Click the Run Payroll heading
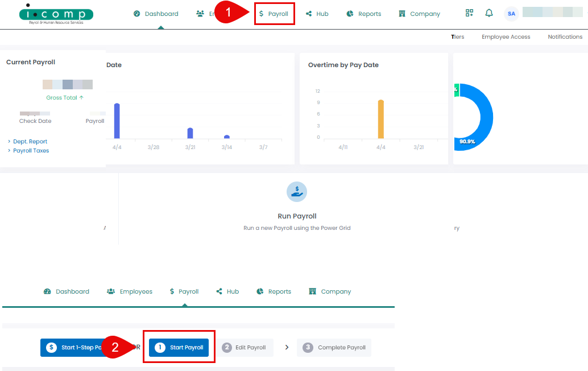The width and height of the screenshot is (588, 371). click(297, 216)
